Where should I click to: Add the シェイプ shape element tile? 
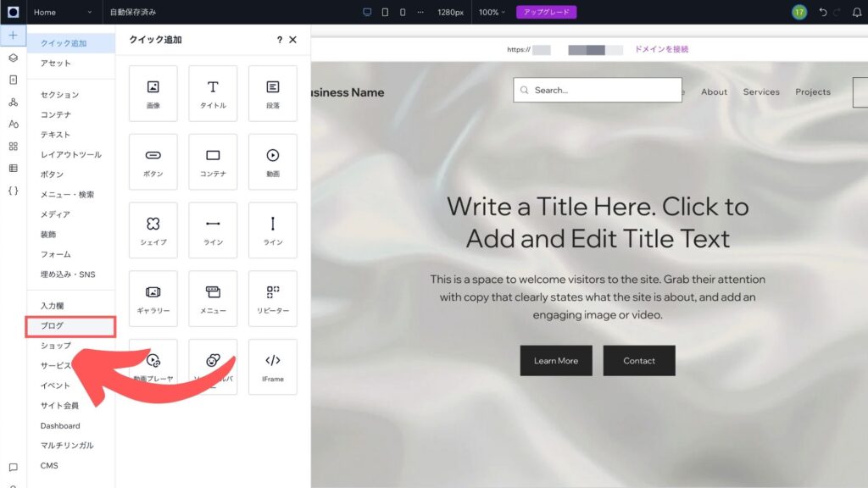tap(153, 230)
